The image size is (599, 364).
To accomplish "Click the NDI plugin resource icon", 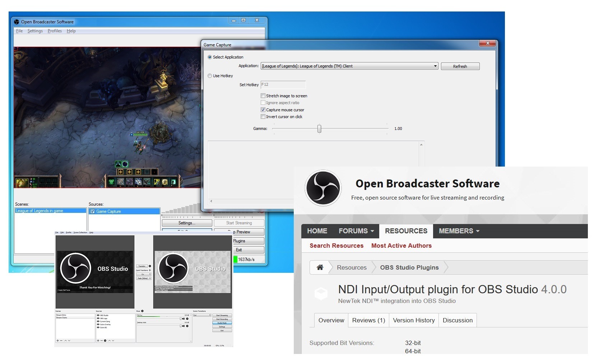I will pos(321,293).
